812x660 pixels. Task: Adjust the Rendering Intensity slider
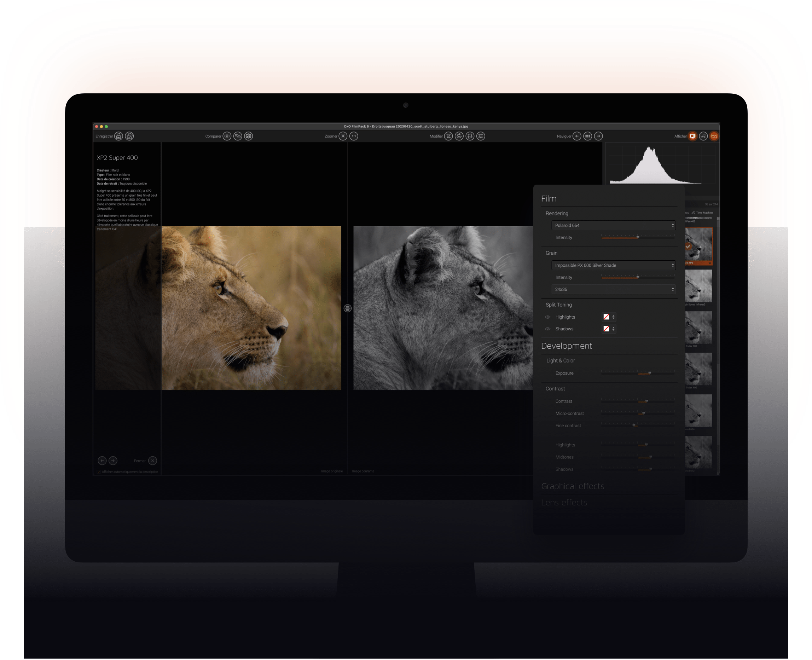pos(638,237)
